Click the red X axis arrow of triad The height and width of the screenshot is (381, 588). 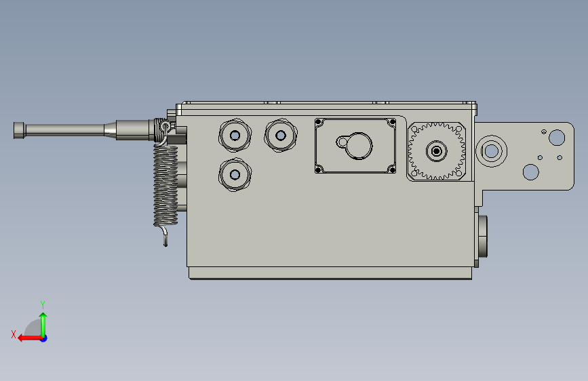pyautogui.click(x=29, y=338)
